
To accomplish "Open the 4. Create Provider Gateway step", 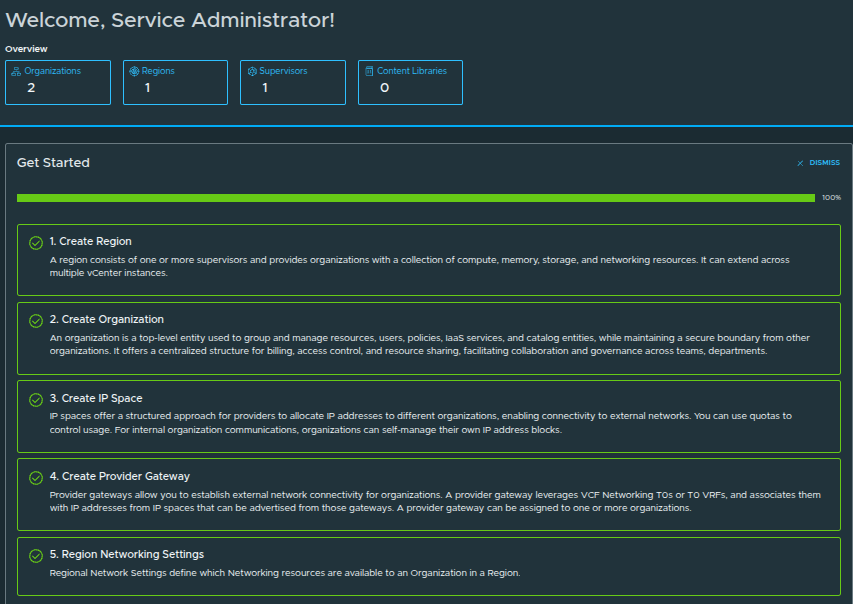I will pos(120,477).
